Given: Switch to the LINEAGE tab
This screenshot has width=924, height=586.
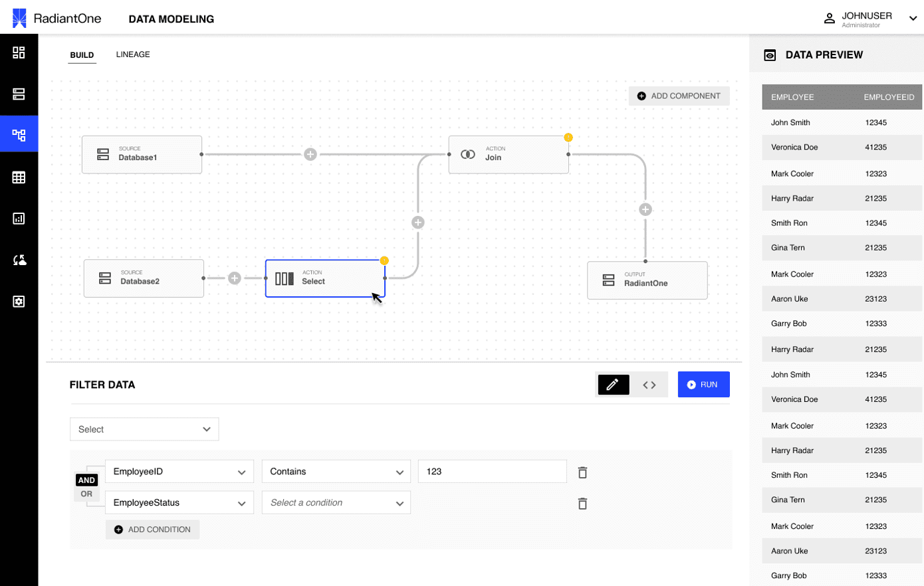Looking at the screenshot, I should [133, 54].
